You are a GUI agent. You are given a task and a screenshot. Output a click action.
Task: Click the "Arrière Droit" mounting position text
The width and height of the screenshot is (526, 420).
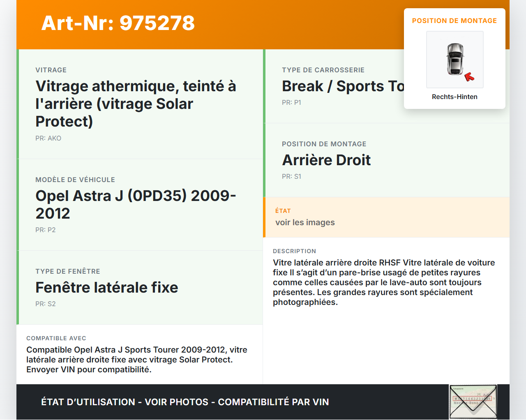tap(326, 160)
